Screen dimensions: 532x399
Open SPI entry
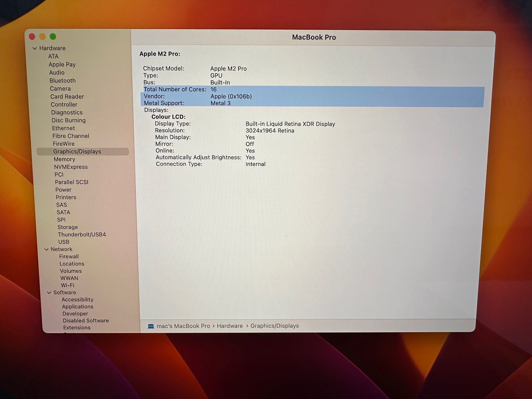(61, 220)
